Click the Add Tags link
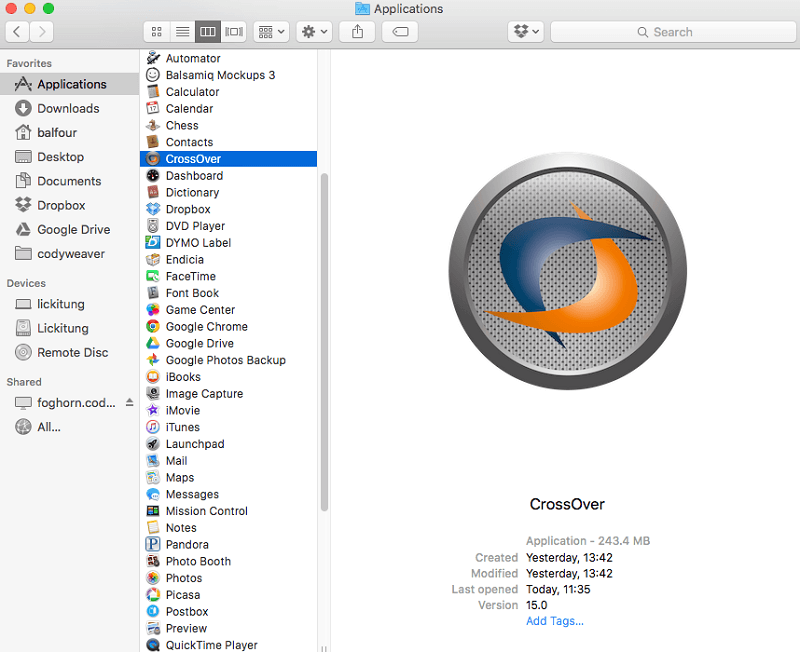 point(555,621)
